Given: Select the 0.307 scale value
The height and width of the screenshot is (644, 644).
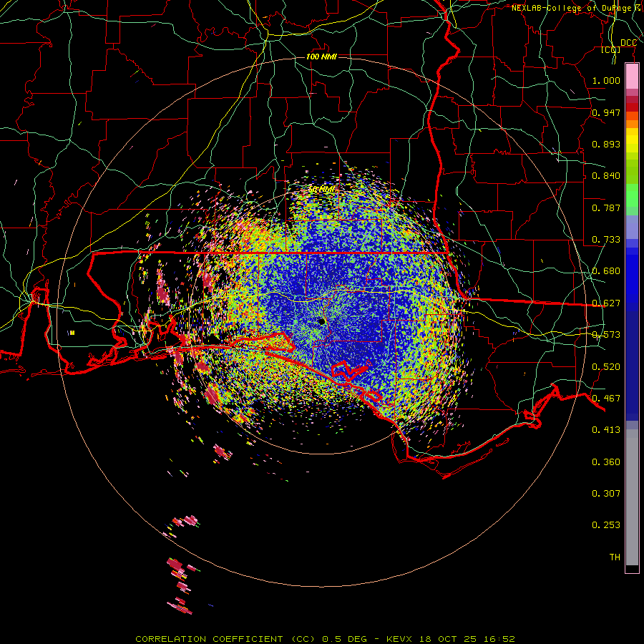Looking at the screenshot, I should tap(606, 493).
